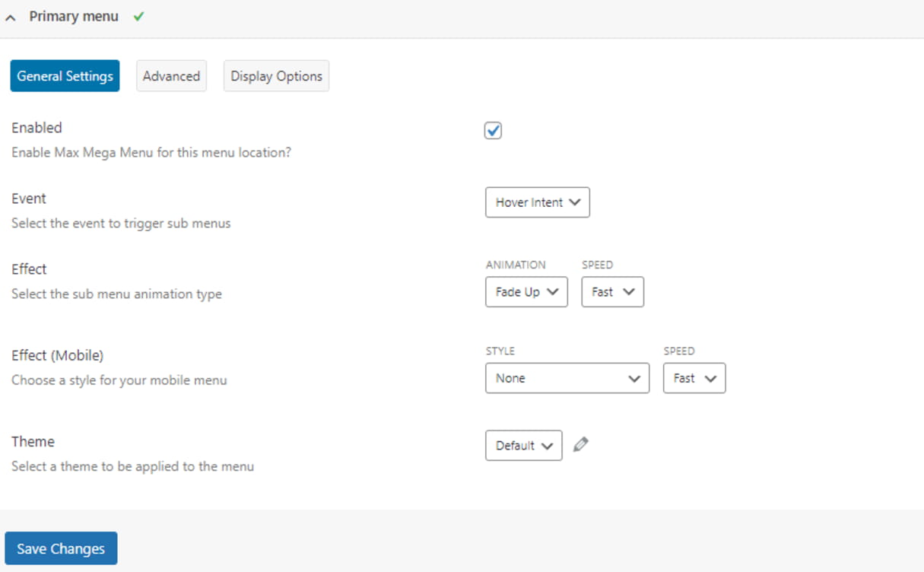The image size is (924, 572).
Task: Go to the Display Options tab
Action: (x=276, y=76)
